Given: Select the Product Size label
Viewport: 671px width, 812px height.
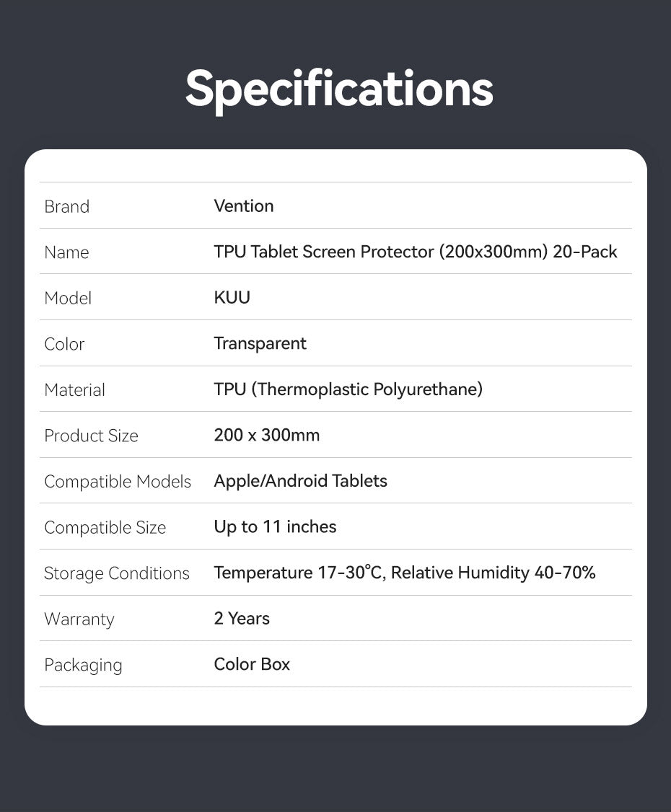Looking at the screenshot, I should point(91,436).
